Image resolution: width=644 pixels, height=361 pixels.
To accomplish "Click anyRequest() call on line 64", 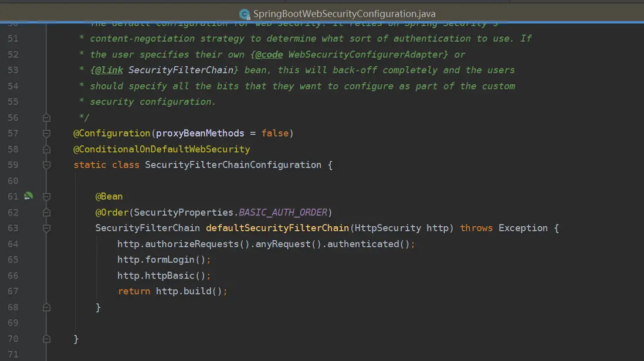I will (289, 244).
